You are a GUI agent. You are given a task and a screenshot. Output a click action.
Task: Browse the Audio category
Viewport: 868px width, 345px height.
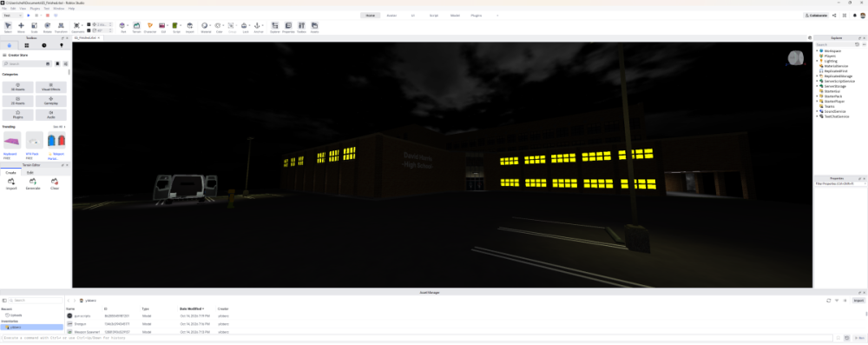[51, 114]
